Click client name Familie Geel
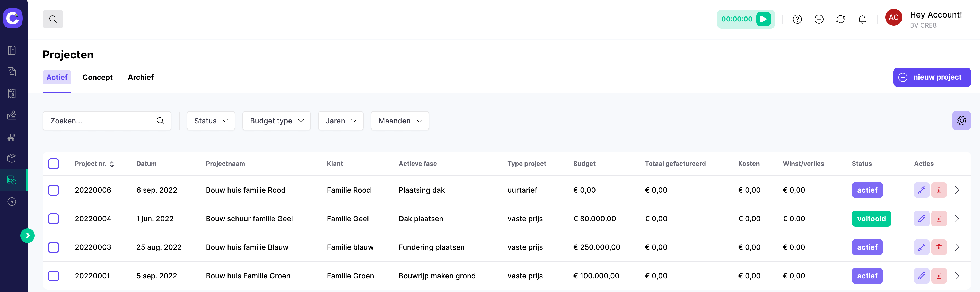The width and height of the screenshot is (980, 292). (x=348, y=219)
